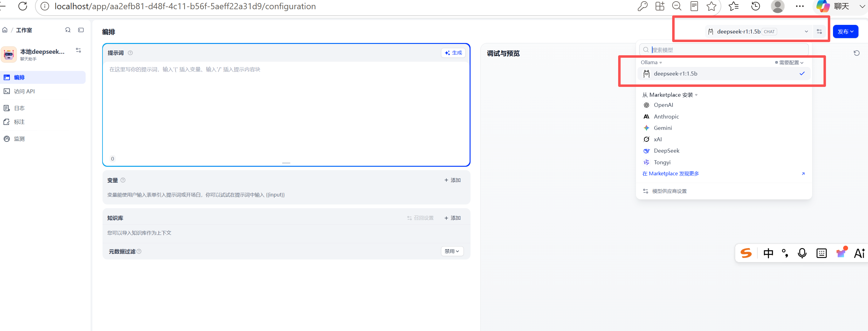The image size is (868, 331).
Task: Click the Sogou input method logo
Action: tap(746, 253)
